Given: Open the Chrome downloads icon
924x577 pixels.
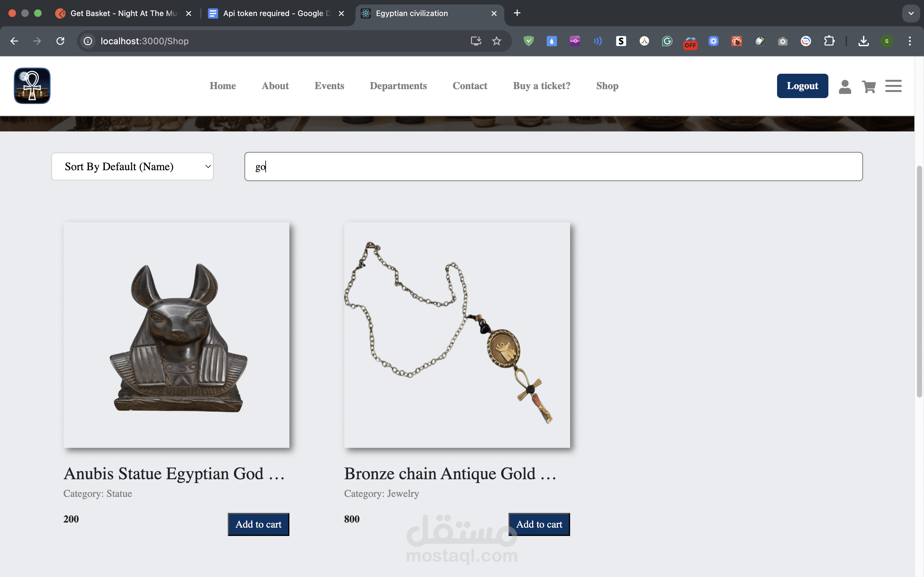Looking at the screenshot, I should [863, 41].
